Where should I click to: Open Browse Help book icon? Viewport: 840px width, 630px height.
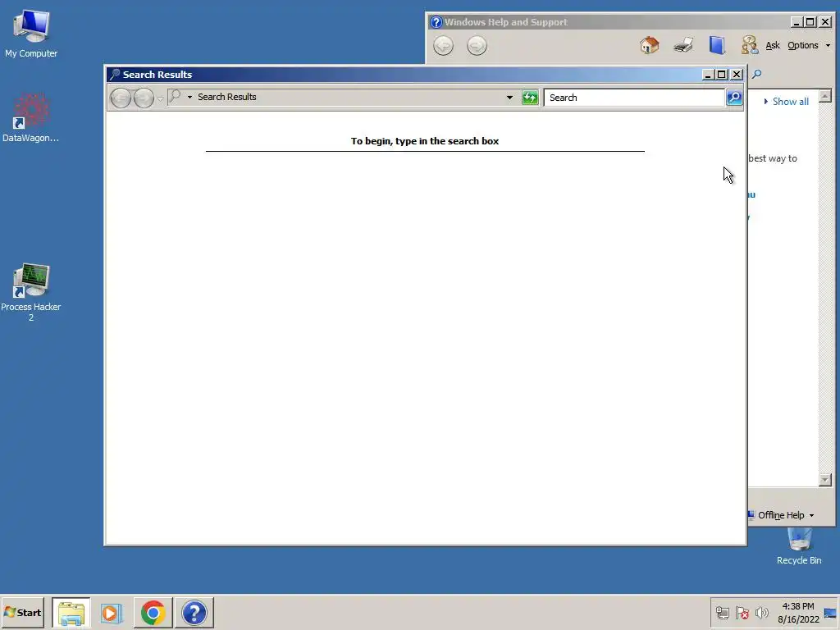(x=717, y=45)
